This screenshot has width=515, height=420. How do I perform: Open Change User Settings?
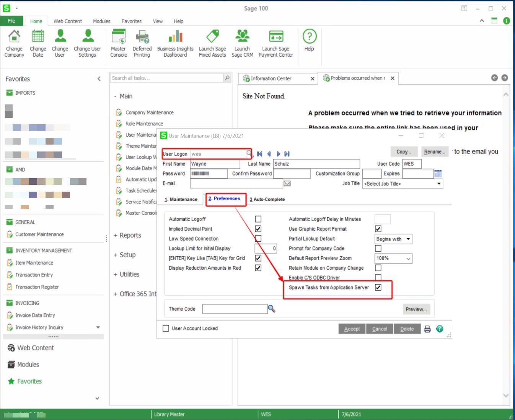[87, 44]
